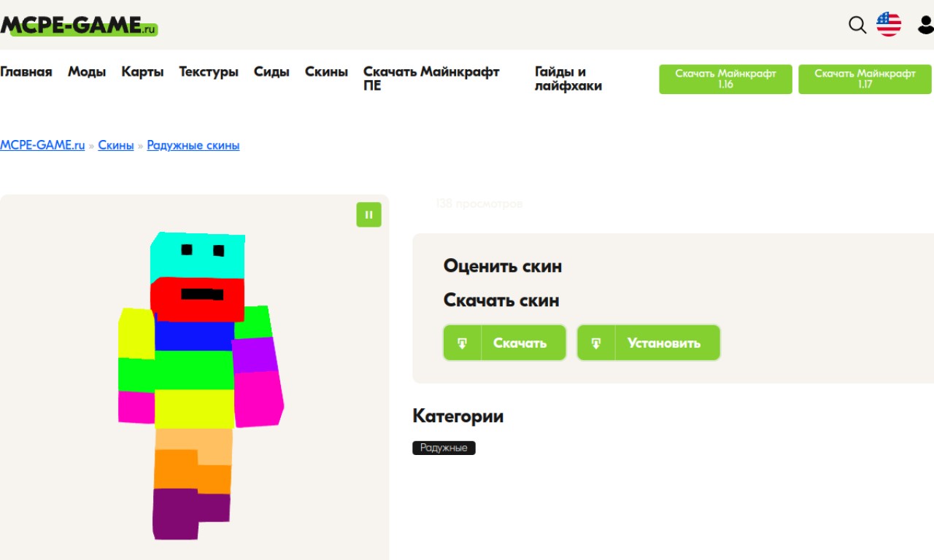This screenshot has height=560, width=934.
Task: Follow the MCPE-GAME.ru breadcrumb link
Action: tap(42, 145)
